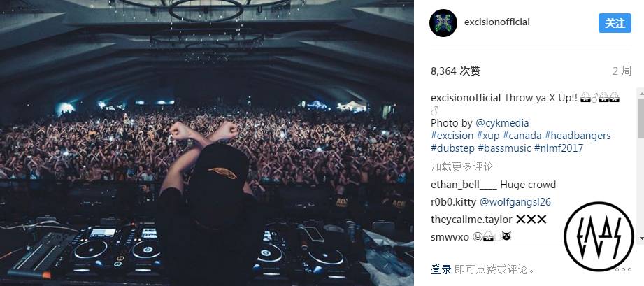Open the #xup hashtag

(488, 136)
